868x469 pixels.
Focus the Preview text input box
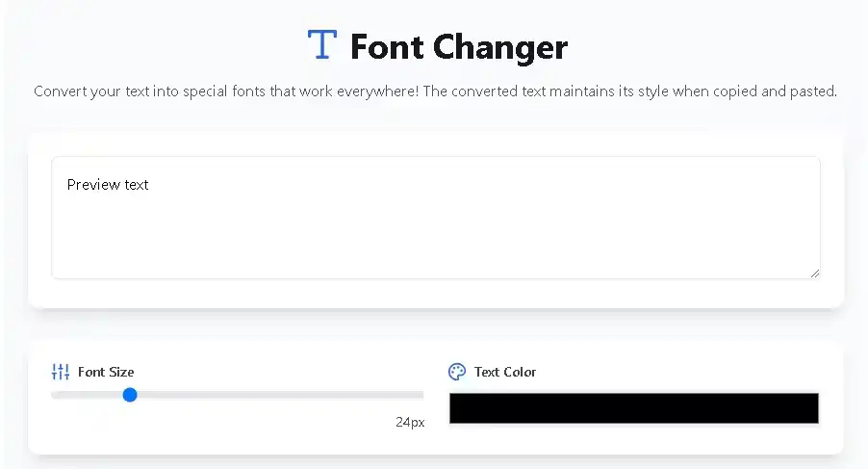coord(435,231)
